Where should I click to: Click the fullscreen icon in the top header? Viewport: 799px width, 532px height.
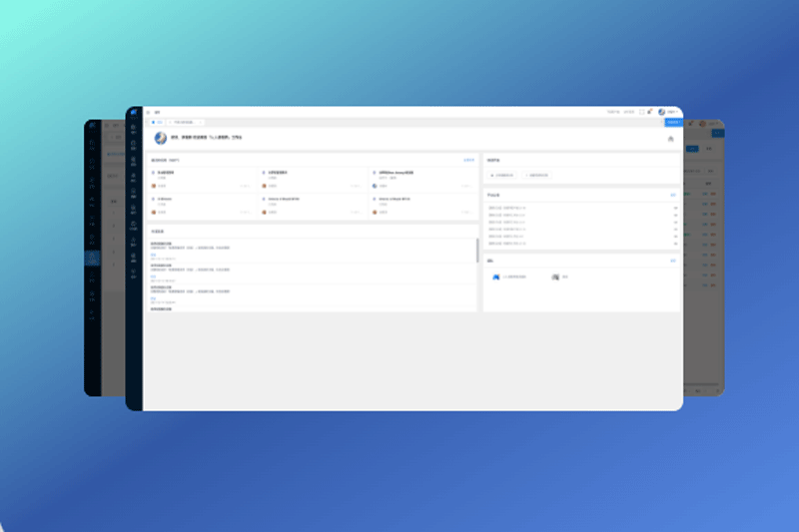point(641,112)
